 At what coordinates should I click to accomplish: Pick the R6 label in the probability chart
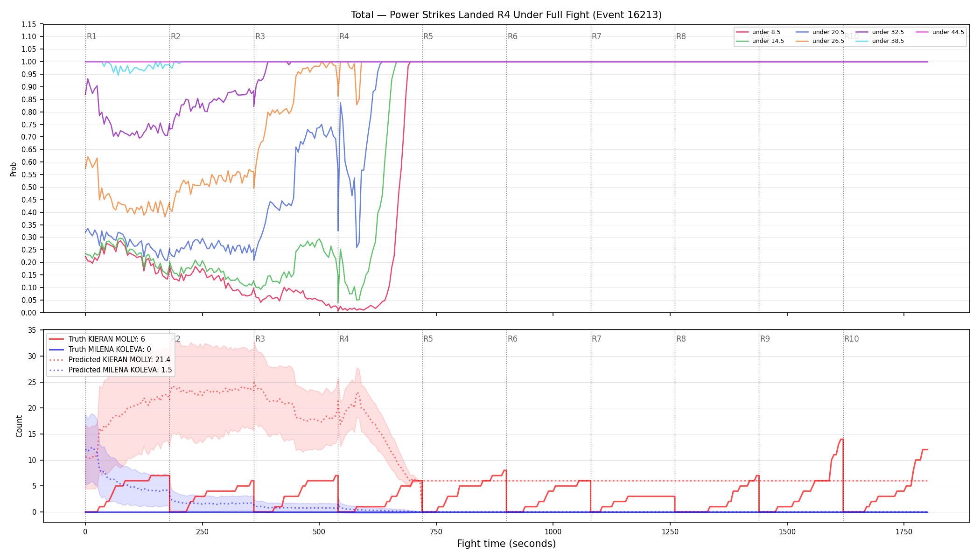(512, 36)
